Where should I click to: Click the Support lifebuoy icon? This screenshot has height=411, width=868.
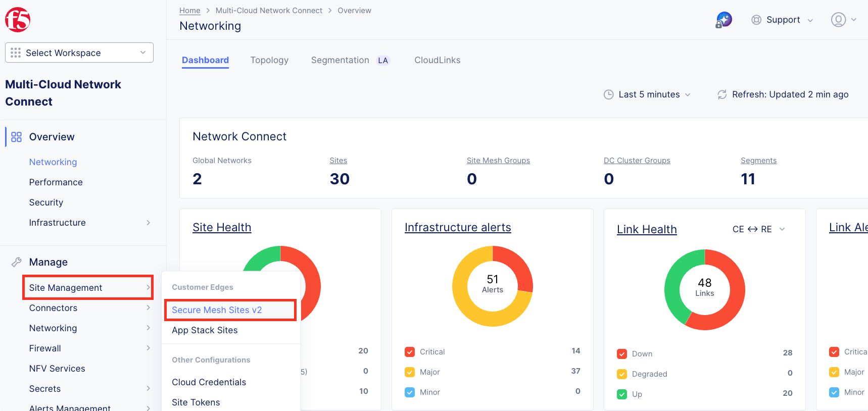(x=756, y=20)
